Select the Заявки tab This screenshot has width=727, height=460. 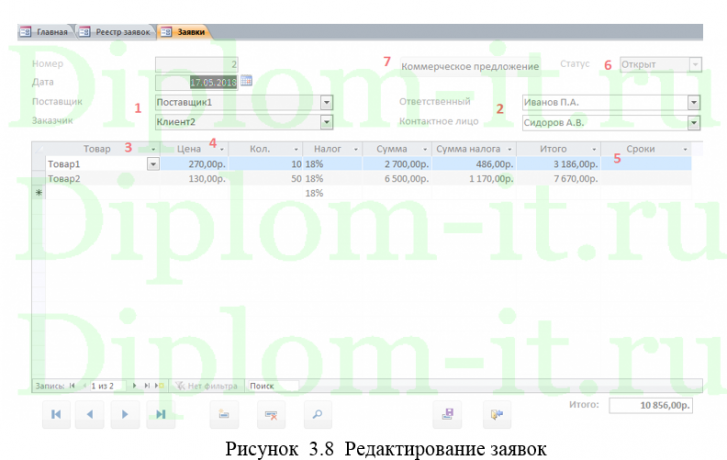point(185,32)
